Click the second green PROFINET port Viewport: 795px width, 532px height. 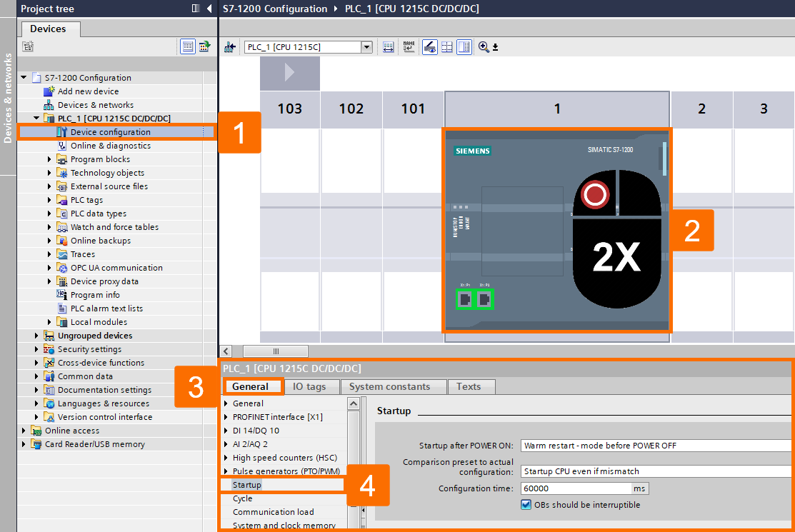coord(485,299)
